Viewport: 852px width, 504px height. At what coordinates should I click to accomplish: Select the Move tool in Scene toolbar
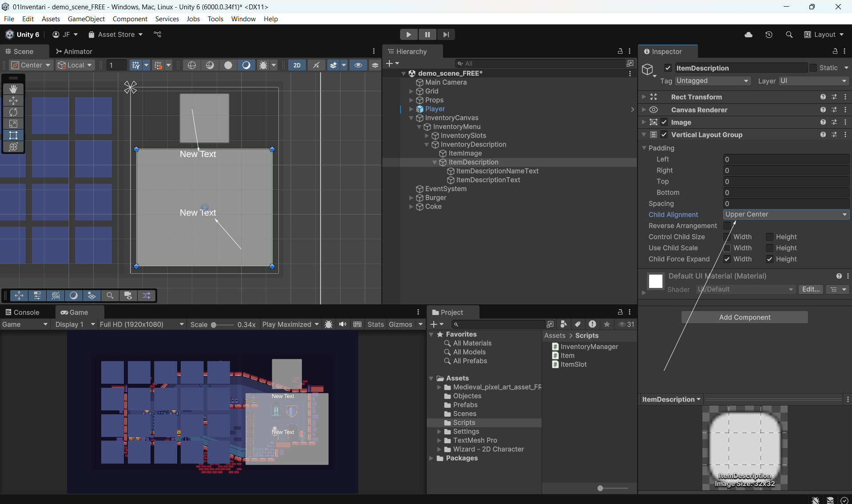(x=13, y=101)
